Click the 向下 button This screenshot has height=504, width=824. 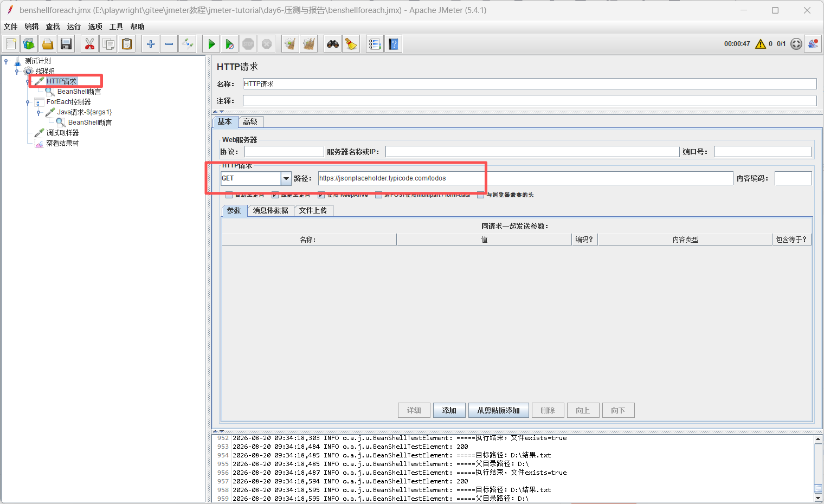tap(618, 410)
